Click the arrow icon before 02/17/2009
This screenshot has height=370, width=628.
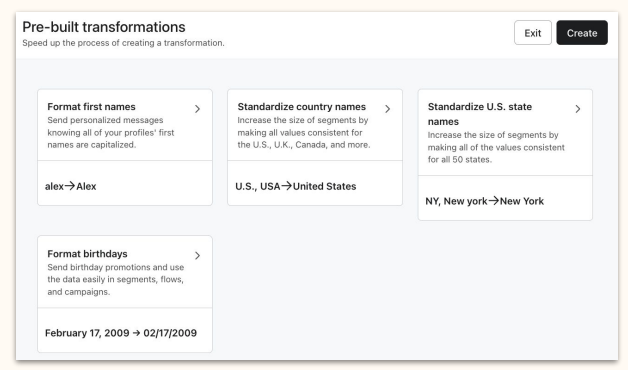coord(136,333)
